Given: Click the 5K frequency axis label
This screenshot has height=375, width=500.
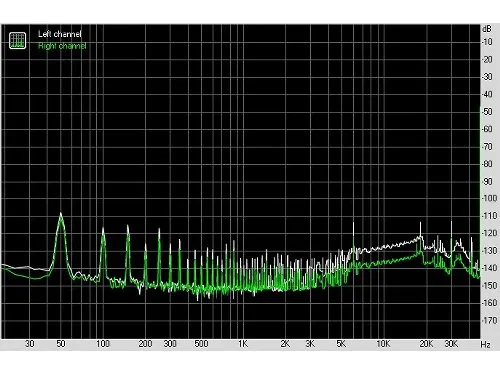Looking at the screenshot, I should (x=341, y=344).
